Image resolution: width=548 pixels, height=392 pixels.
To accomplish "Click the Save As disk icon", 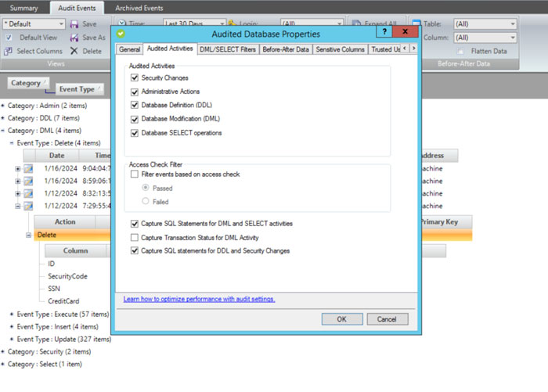I will (74, 38).
